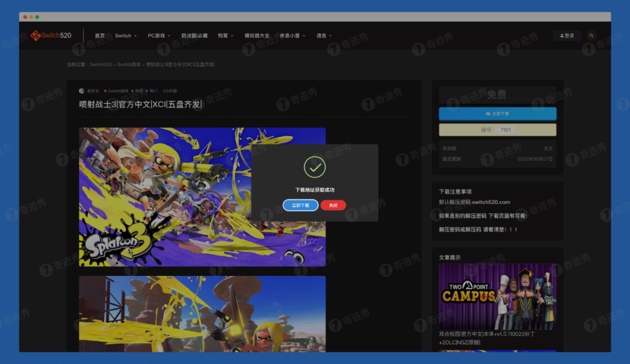Image resolution: width=630 pixels, height=364 pixels.
Task: Click the Switch520 site logo
Action: (x=51, y=36)
